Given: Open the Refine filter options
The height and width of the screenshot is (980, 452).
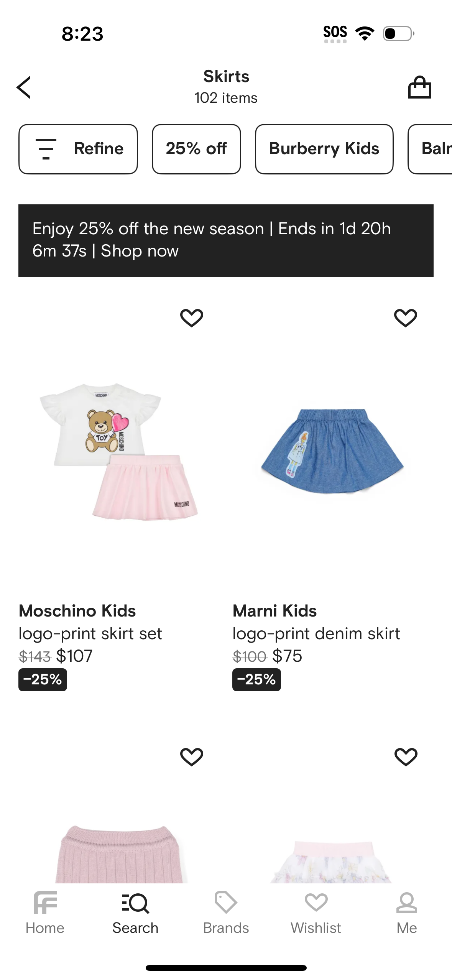Looking at the screenshot, I should (78, 149).
